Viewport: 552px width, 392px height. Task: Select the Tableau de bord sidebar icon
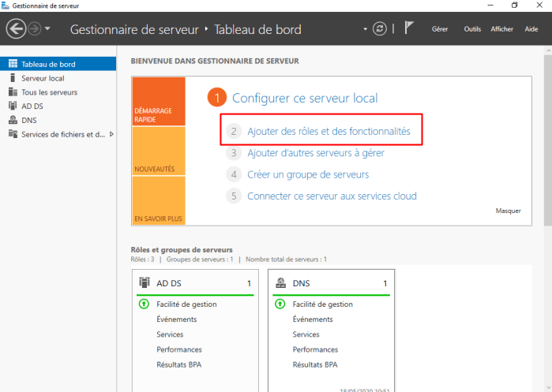(13, 64)
